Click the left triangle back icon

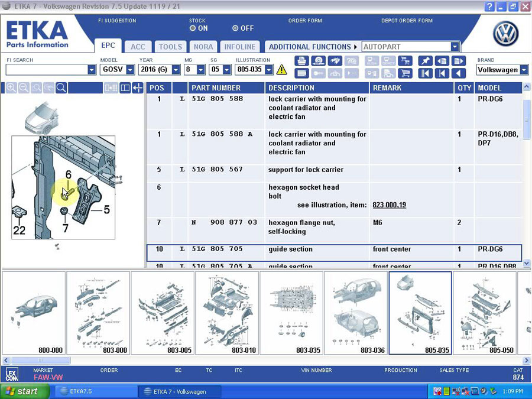pyautogui.click(x=458, y=73)
